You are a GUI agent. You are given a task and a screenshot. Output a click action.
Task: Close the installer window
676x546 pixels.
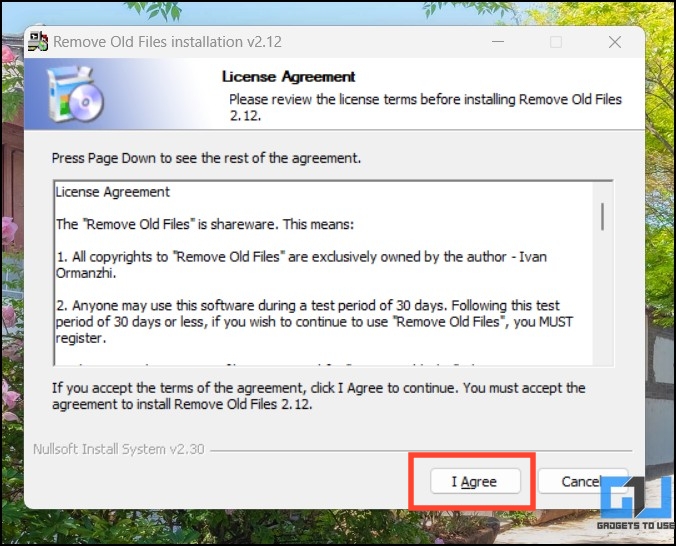[x=615, y=42]
